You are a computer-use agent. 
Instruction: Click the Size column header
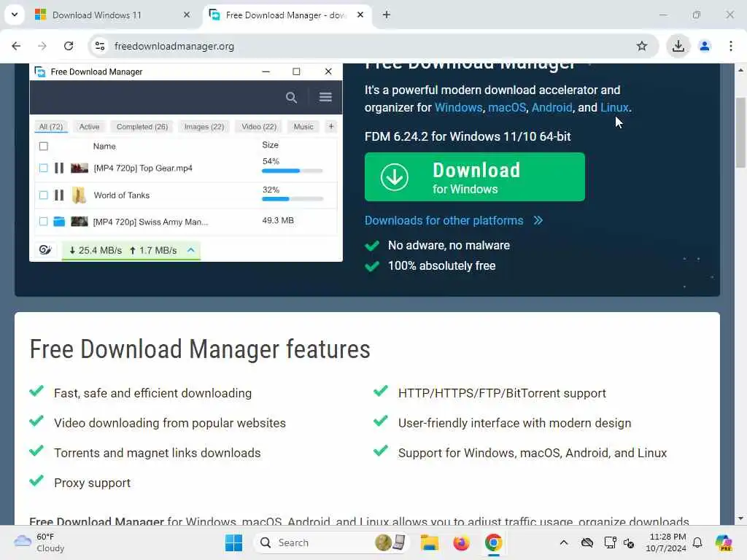pyautogui.click(x=270, y=145)
